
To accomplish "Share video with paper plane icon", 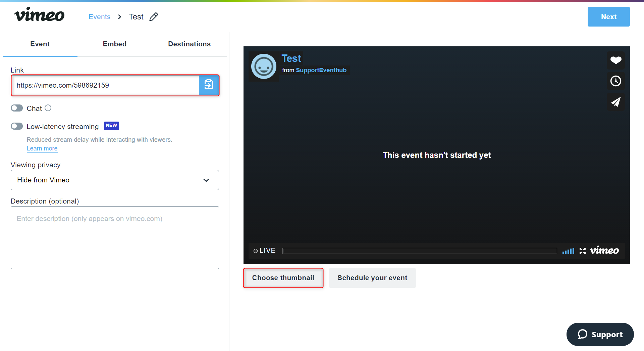I will click(616, 102).
